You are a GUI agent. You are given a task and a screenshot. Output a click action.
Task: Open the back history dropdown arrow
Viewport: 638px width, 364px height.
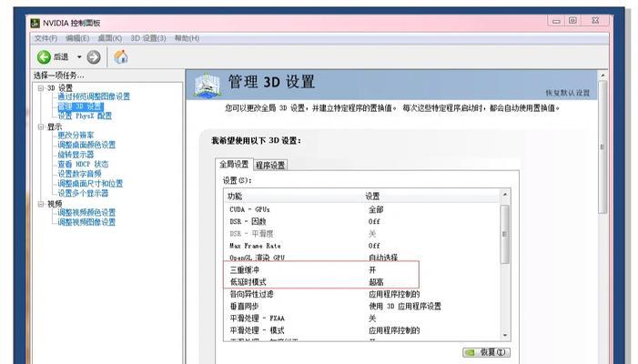[x=79, y=57]
